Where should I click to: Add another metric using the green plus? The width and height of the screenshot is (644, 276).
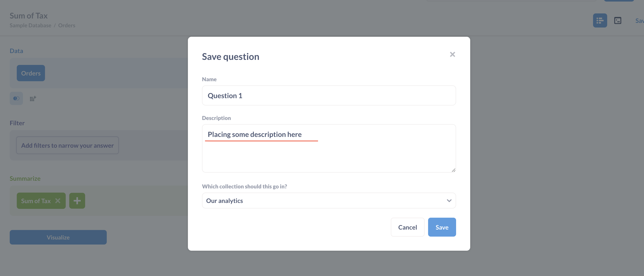tap(77, 200)
